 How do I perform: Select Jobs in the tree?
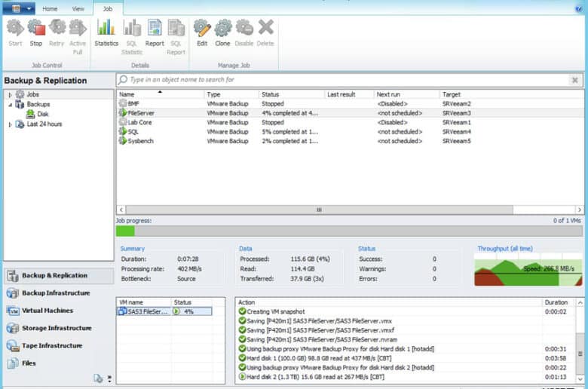pos(32,94)
